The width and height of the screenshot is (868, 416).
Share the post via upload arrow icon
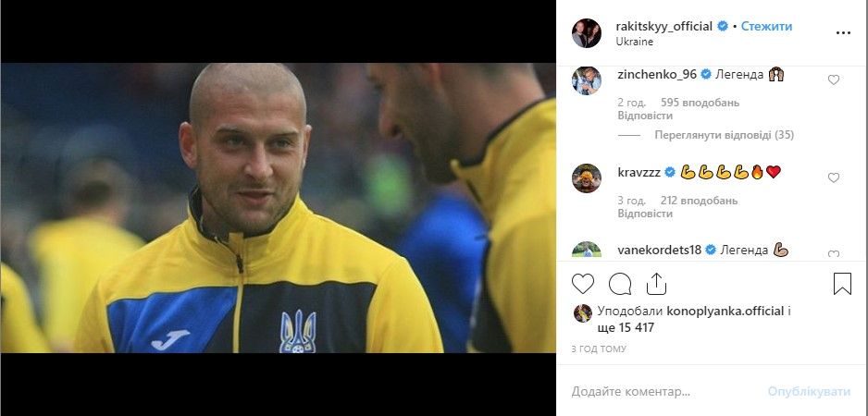coord(656,284)
